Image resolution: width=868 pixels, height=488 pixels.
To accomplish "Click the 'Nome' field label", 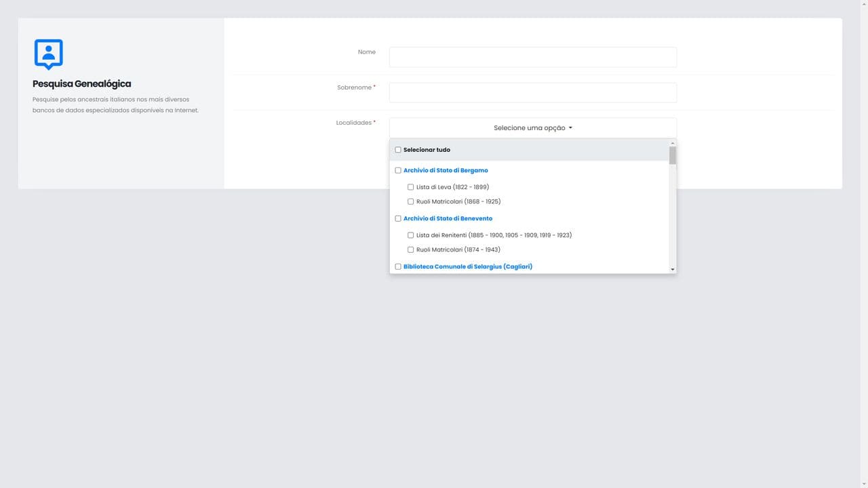I will coord(366,52).
